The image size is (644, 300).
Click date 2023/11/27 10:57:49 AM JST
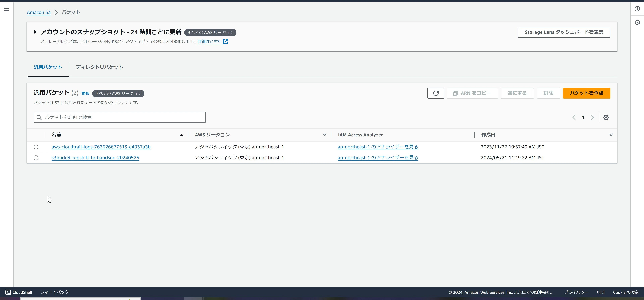pos(512,147)
